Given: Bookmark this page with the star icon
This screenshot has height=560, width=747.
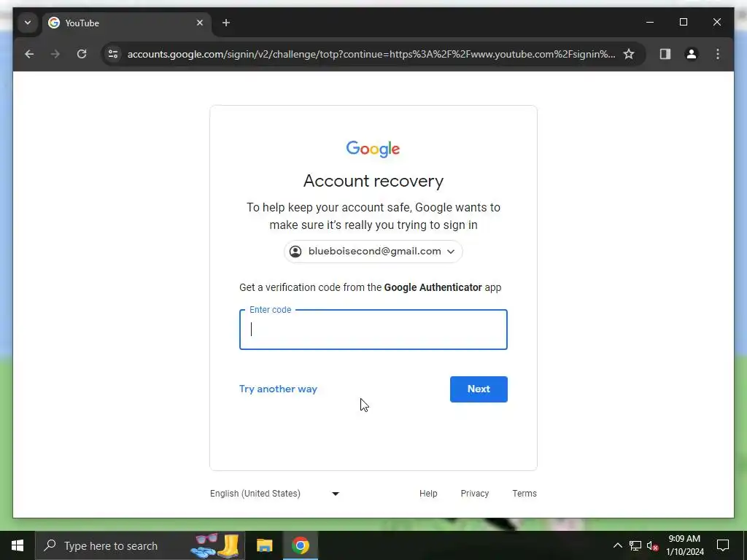Looking at the screenshot, I should [x=629, y=54].
